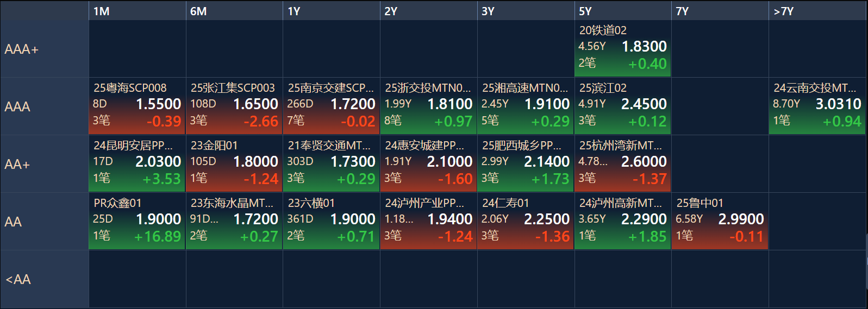Click the 23六横01 bond cell
Screen dimensions: 868x309
pyautogui.click(x=331, y=222)
